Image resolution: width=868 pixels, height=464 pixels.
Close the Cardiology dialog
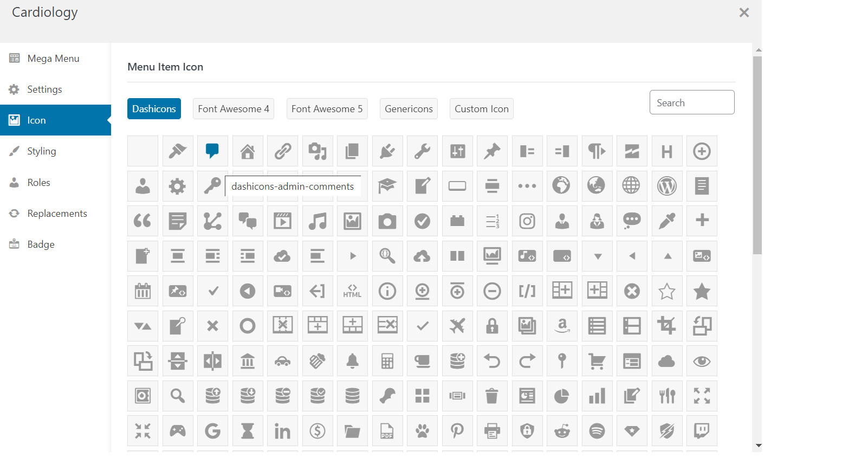(744, 12)
